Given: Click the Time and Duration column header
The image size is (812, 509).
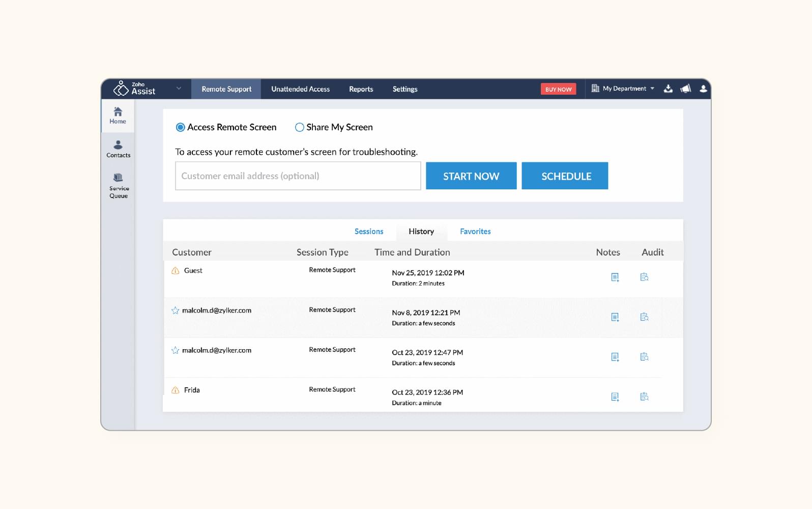Looking at the screenshot, I should click(412, 252).
